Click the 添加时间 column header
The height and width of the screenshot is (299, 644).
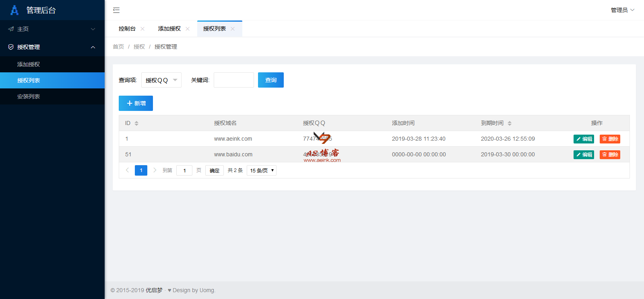coord(403,123)
